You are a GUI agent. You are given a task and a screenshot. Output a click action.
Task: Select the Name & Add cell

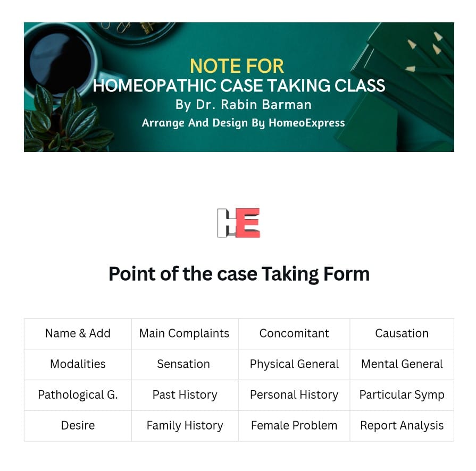78,333
